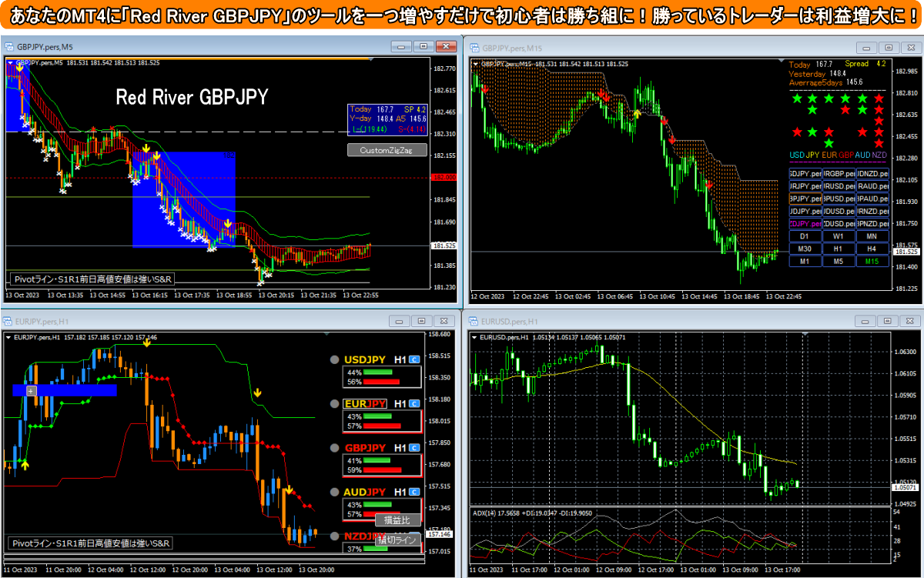Click the CustomZigZag button
The image size is (924, 578).
tap(387, 151)
